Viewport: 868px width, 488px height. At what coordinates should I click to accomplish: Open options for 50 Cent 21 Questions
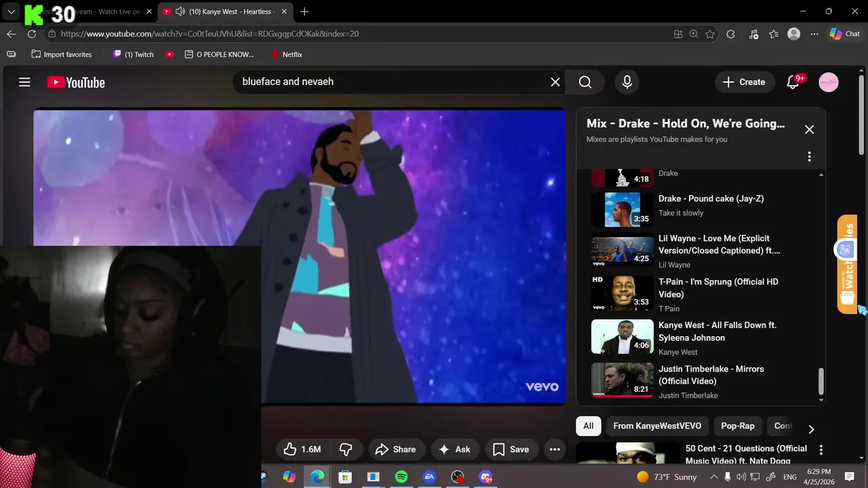pos(821,449)
